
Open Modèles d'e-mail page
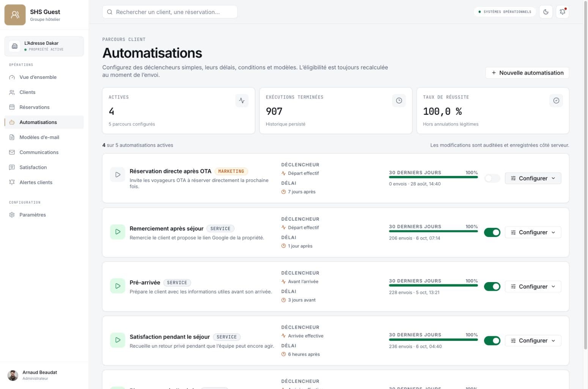[x=44, y=137]
